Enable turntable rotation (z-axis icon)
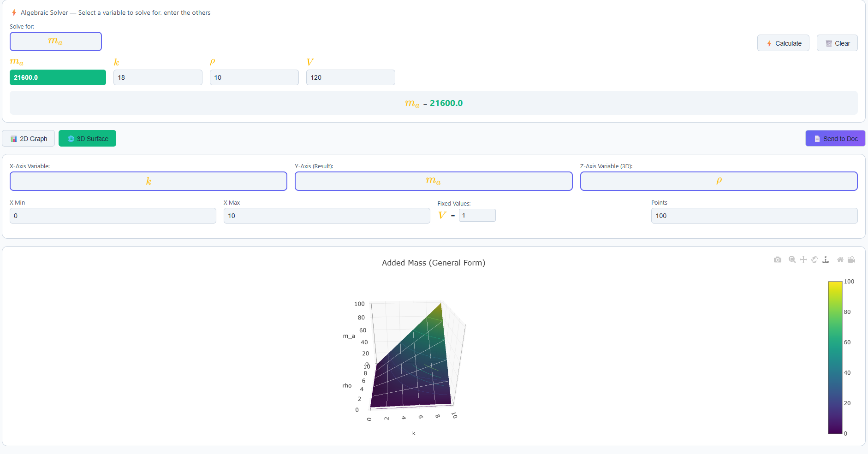 826,259
